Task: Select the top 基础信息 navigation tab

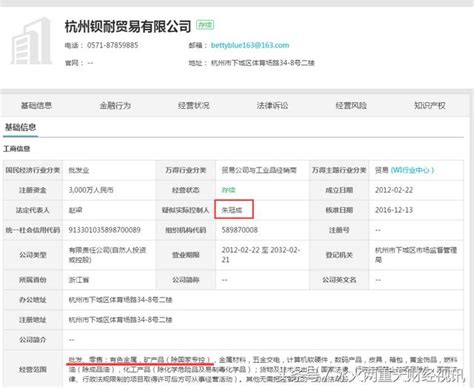Action: coord(36,106)
